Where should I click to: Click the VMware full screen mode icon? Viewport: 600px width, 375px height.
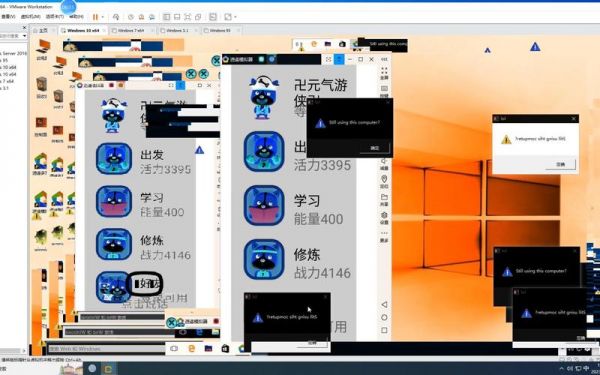(188, 17)
